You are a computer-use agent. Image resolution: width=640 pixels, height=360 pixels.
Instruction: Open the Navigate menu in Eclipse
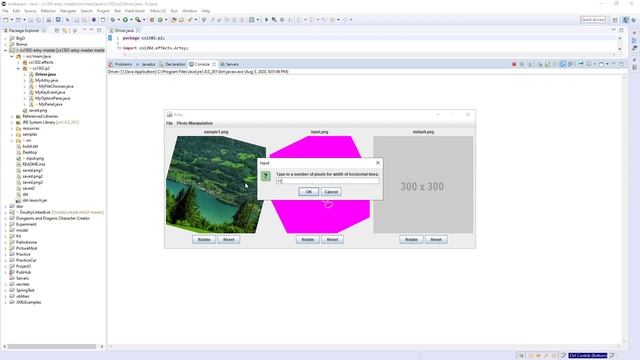[x=68, y=11]
